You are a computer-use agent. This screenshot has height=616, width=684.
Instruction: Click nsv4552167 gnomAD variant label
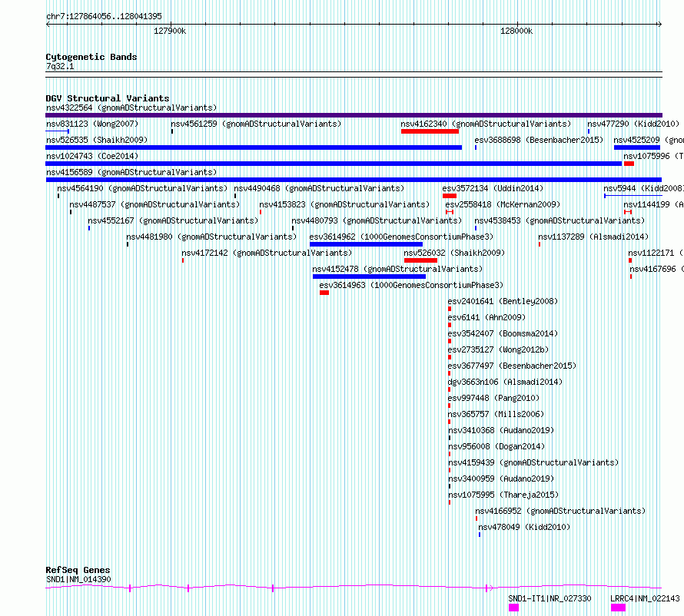pos(173,220)
